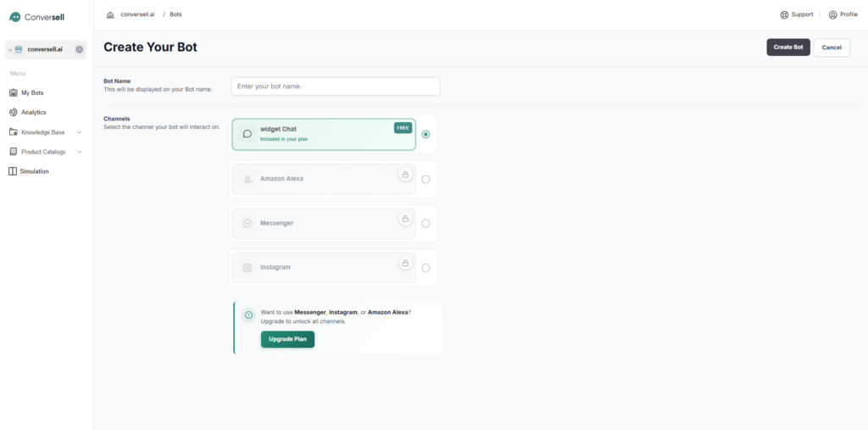868x430 pixels.
Task: Click the Conversell logo icon
Action: (14, 17)
